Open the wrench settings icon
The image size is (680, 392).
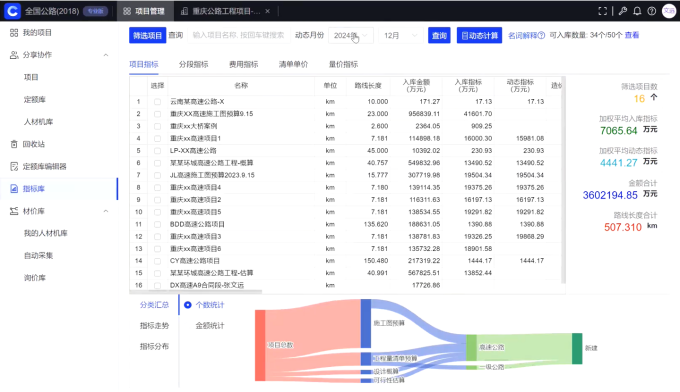pos(623,11)
